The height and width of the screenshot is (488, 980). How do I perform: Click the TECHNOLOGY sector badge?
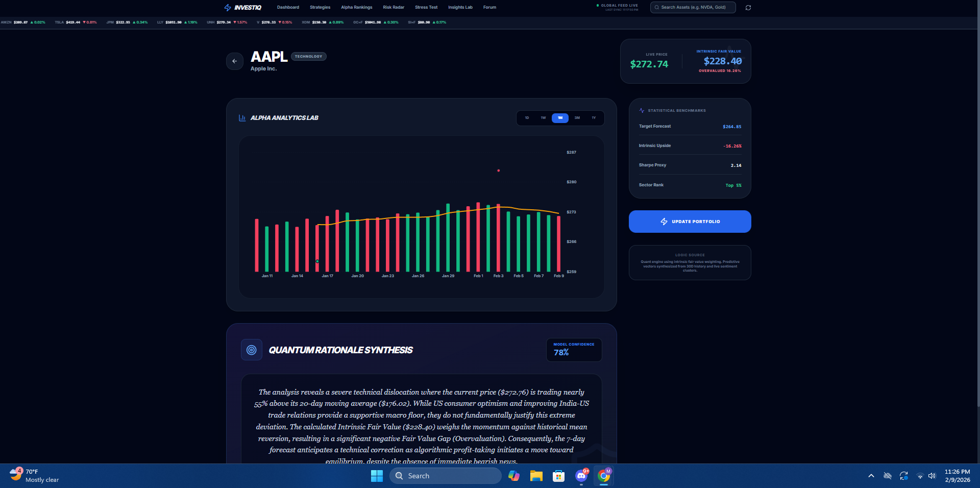[308, 57]
